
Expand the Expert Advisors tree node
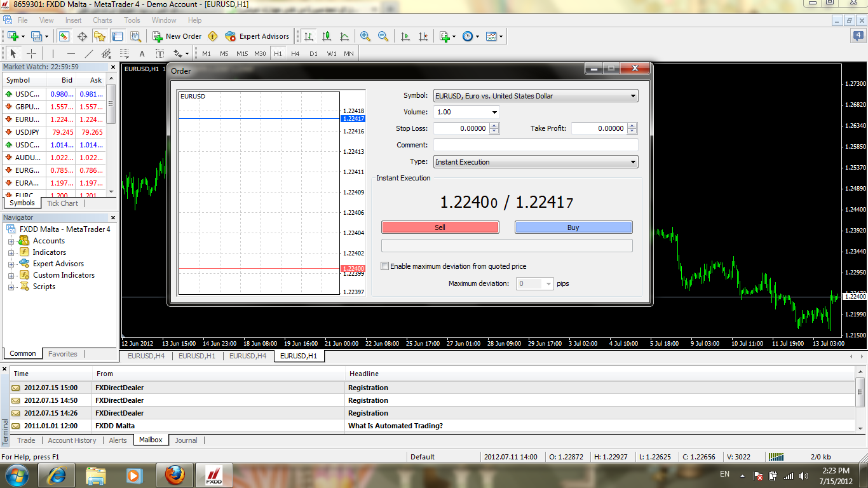11,264
